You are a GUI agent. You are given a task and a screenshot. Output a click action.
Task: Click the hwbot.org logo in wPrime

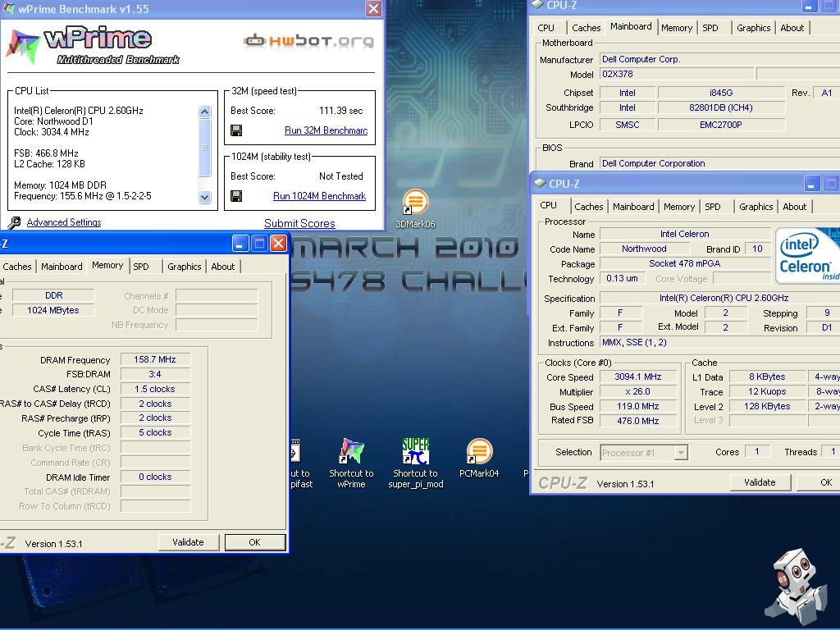pyautogui.click(x=309, y=41)
